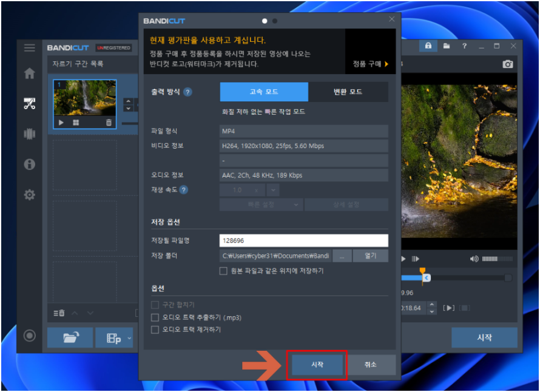Click the playback speed 1.0 field
This screenshot has width=540, height=392.
pyautogui.click(x=243, y=190)
